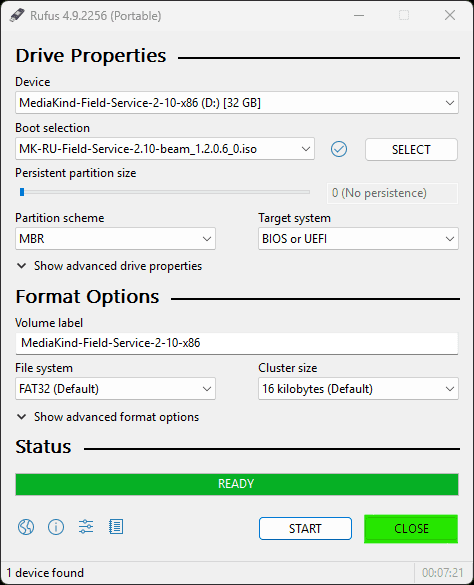This screenshot has width=474, height=585.
Task: Show the log with notepad icon
Action: coord(116,527)
